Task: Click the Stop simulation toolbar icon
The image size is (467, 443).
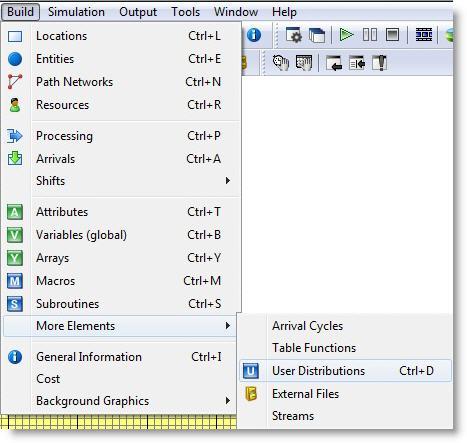Action: click(392, 34)
